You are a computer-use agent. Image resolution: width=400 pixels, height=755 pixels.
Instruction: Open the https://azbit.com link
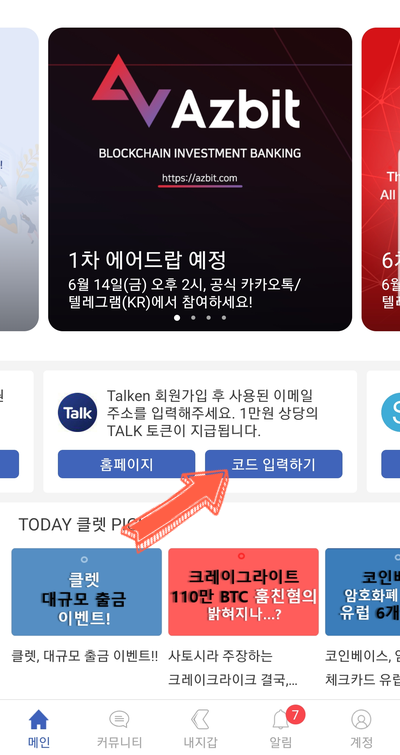200,178
